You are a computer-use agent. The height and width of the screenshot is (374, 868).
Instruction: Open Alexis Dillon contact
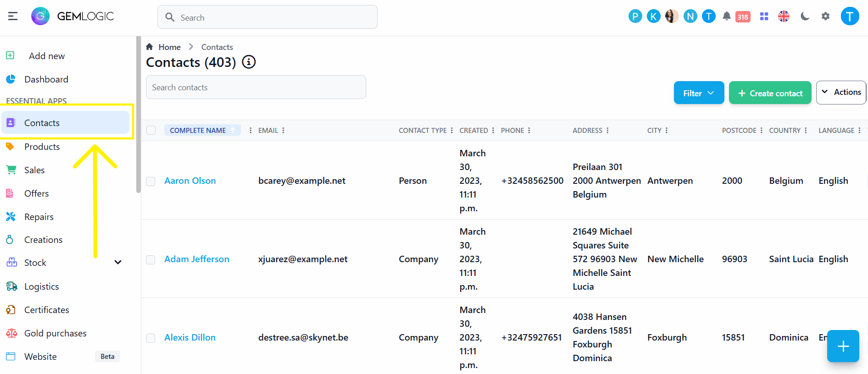pos(190,337)
